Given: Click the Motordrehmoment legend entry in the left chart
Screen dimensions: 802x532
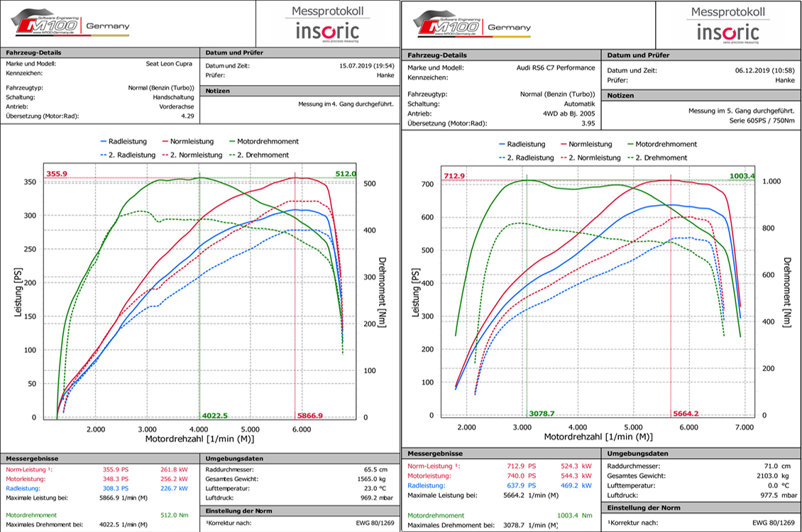Looking at the screenshot, I should click(263, 142).
